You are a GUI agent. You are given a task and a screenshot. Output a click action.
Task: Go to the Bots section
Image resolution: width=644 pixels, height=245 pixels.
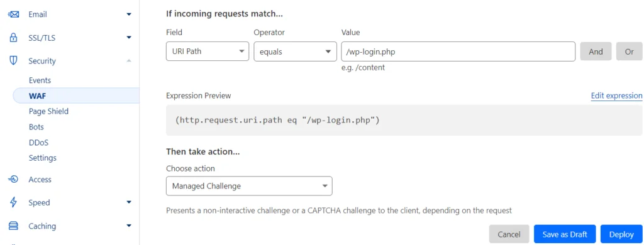click(x=36, y=127)
